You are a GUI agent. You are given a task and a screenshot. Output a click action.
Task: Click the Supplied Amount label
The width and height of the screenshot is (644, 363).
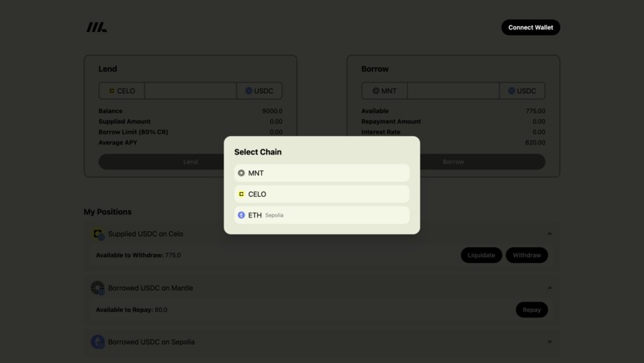125,122
